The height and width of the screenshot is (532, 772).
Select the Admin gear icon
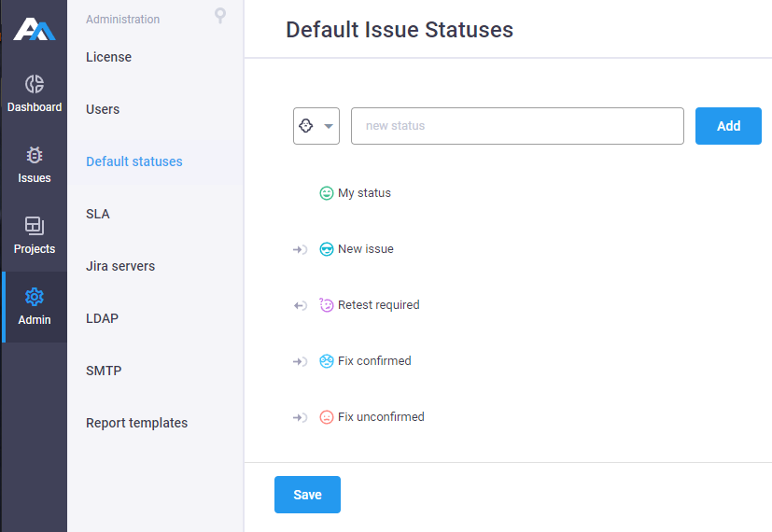tap(35, 297)
